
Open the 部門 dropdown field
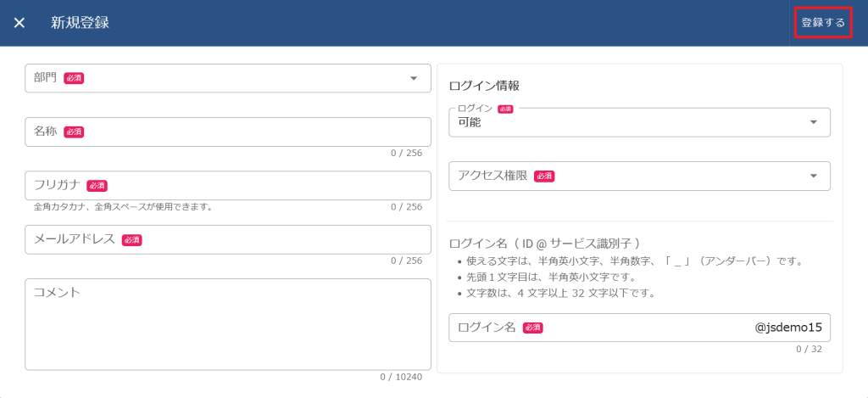(x=220, y=78)
